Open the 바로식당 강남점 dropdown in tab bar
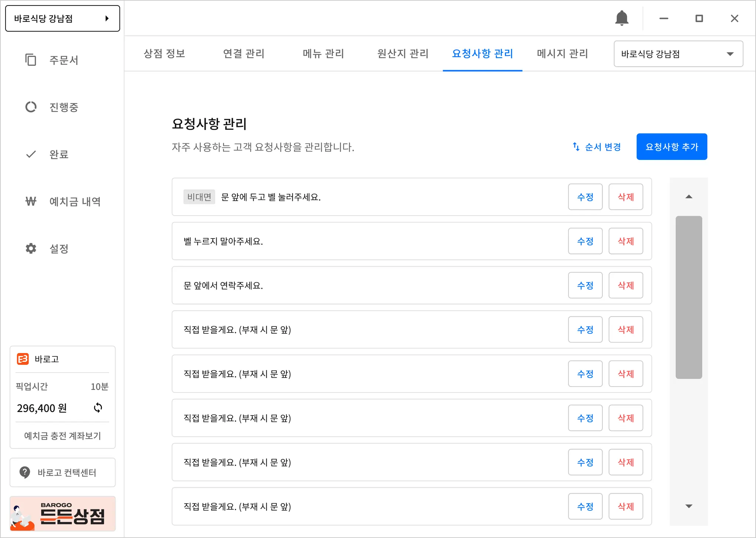This screenshot has width=756, height=538. pos(678,54)
